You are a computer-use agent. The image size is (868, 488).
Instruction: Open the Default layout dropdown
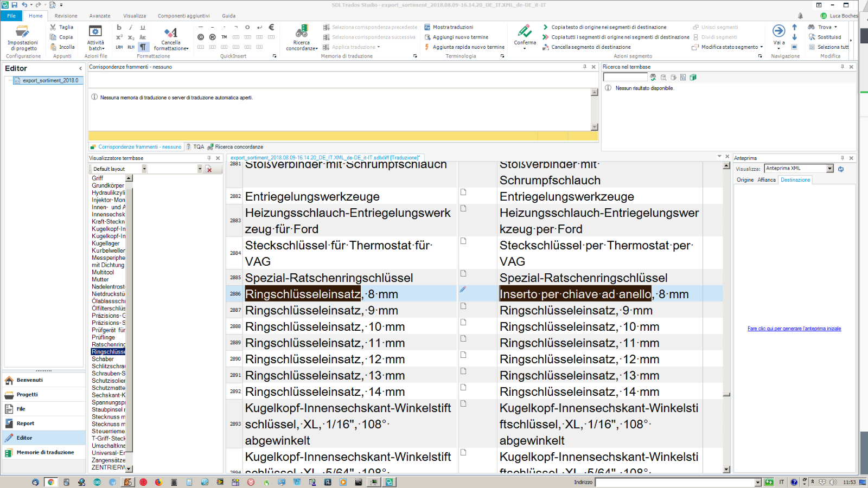(x=144, y=169)
